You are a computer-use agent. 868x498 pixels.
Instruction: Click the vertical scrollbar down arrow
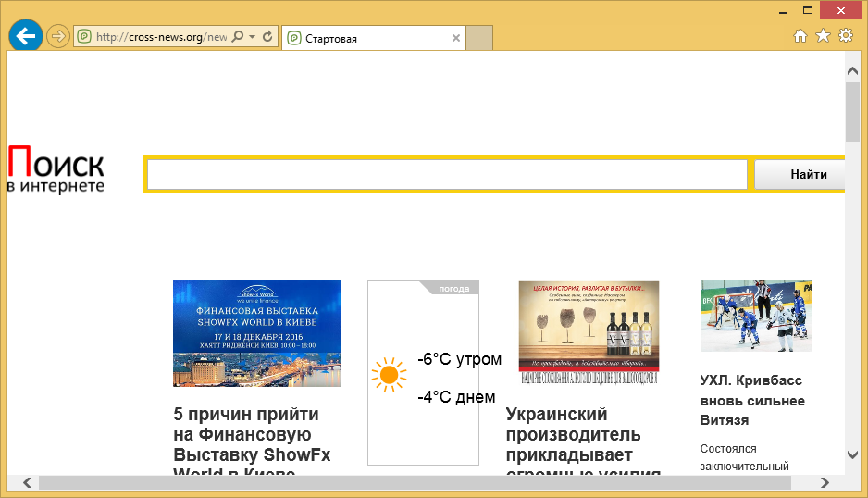(852, 455)
